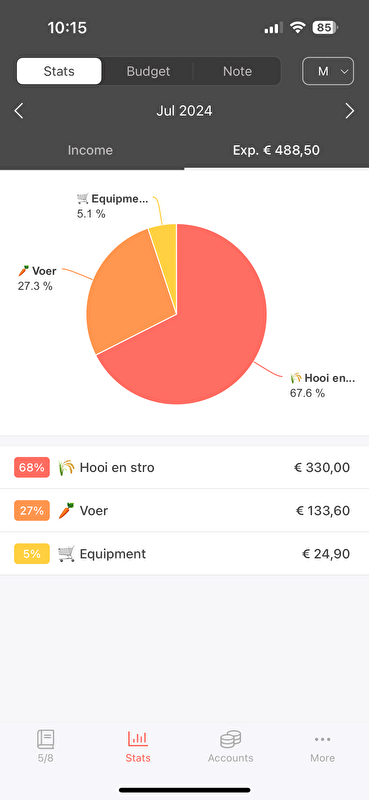This screenshot has width=369, height=800.
Task: Open the More three-dots icon
Action: click(x=323, y=739)
